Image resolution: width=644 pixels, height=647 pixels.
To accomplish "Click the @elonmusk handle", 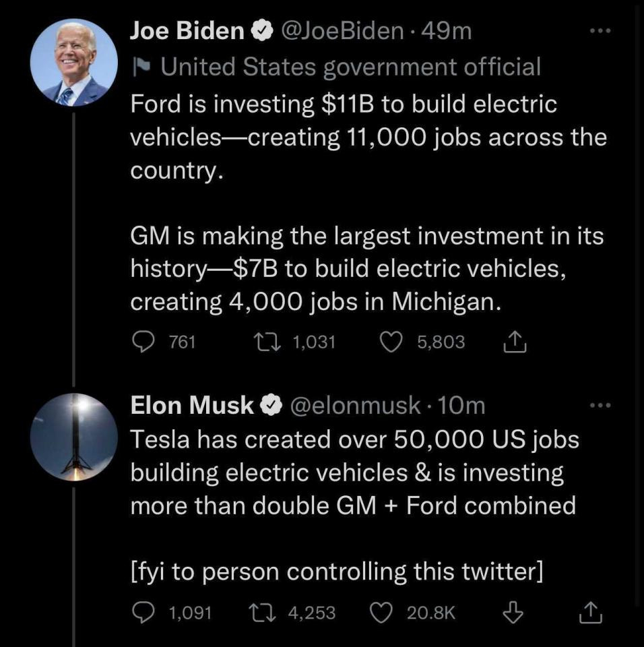I will [355, 405].
